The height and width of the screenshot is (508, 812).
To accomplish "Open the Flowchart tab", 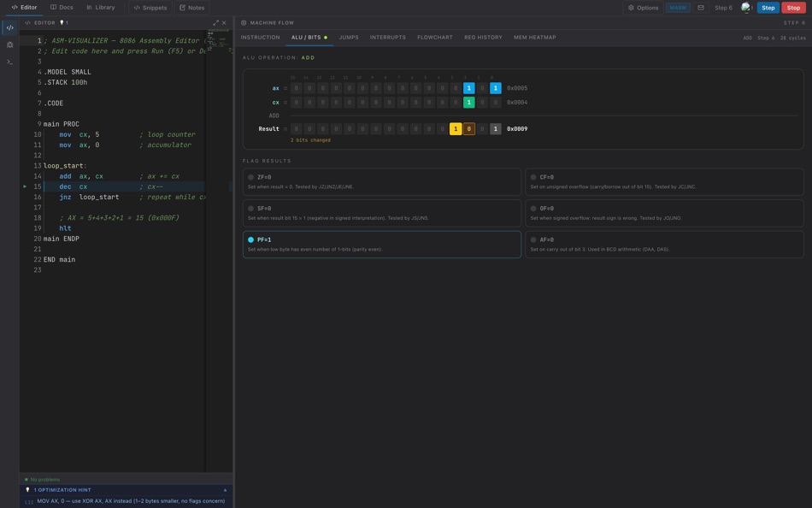I will click(x=434, y=38).
